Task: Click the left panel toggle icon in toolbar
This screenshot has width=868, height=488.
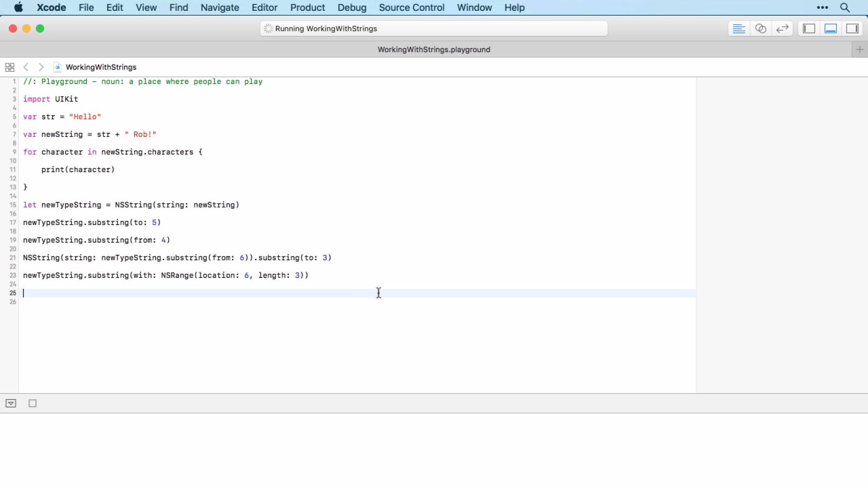Action: (809, 28)
